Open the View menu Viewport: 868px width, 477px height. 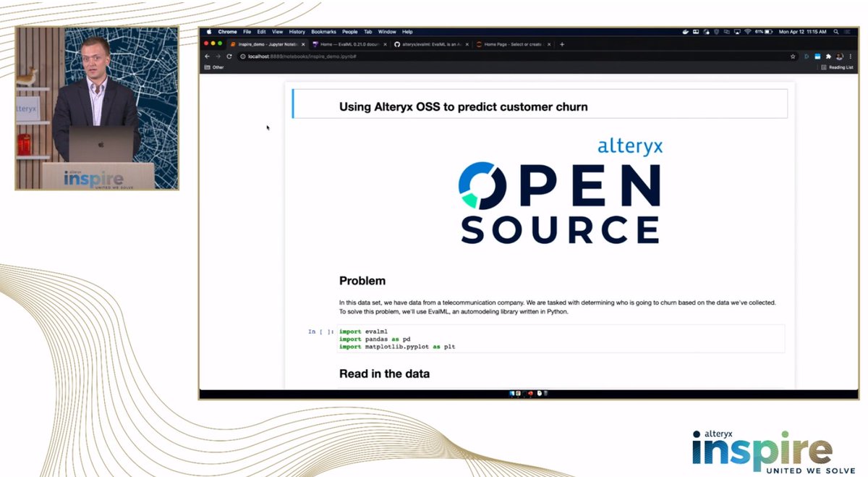277,32
